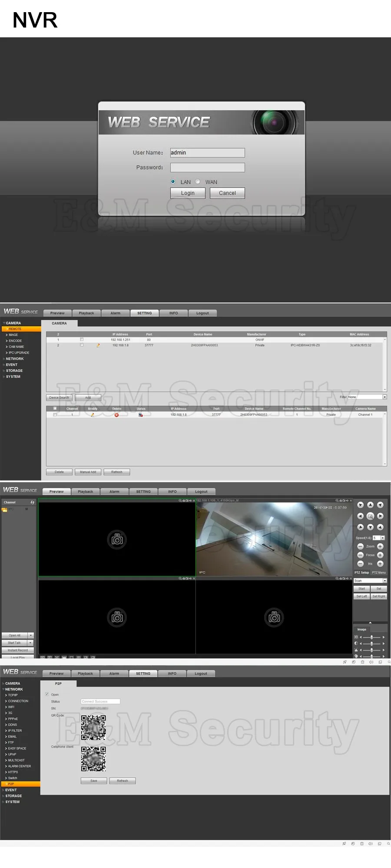
Task: Adjust the contrast slider in the Image panel
Action: tap(372, 644)
